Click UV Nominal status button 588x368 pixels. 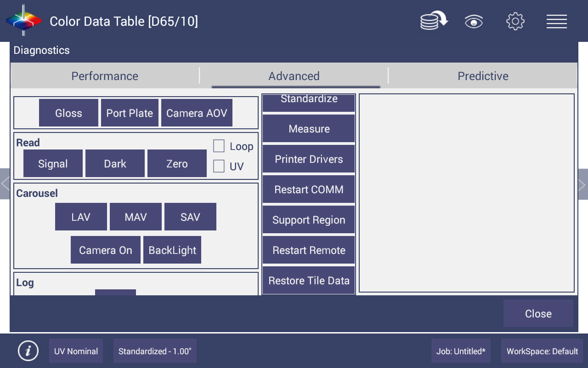[76, 351]
